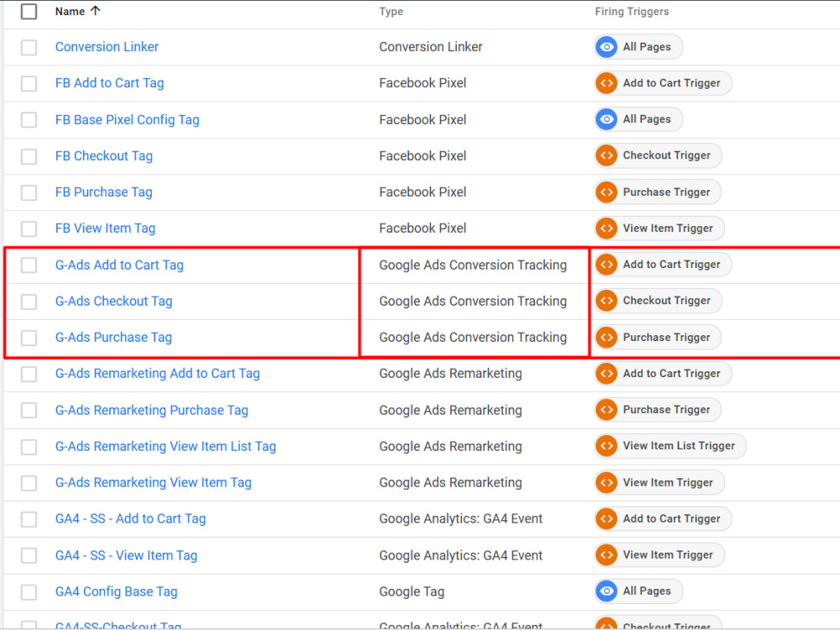Image resolution: width=840 pixels, height=630 pixels.
Task: Check the G-Ads Remarketing View Item List checkbox
Action: (x=29, y=447)
